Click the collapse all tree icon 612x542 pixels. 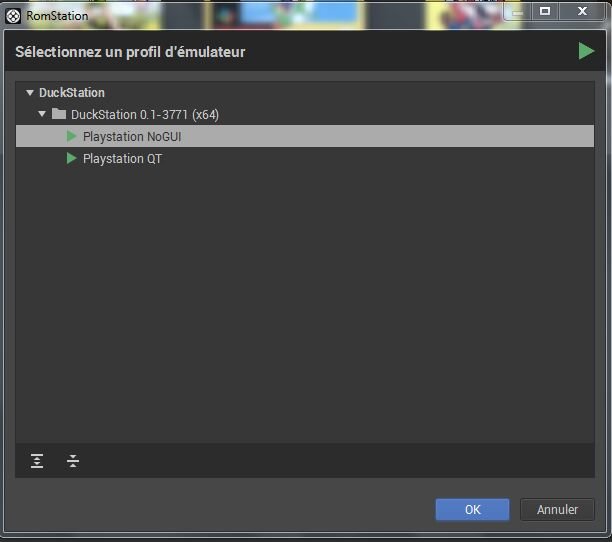(x=73, y=461)
